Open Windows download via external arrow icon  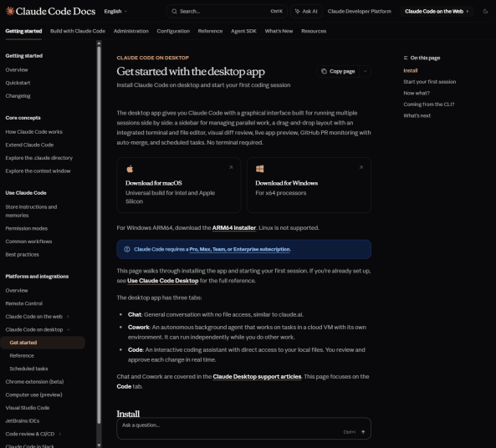[361, 167]
